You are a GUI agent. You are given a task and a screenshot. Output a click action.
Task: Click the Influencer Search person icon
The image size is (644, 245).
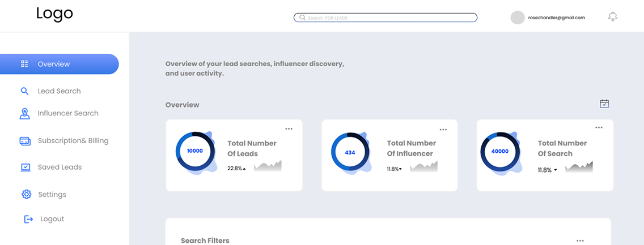click(24, 114)
